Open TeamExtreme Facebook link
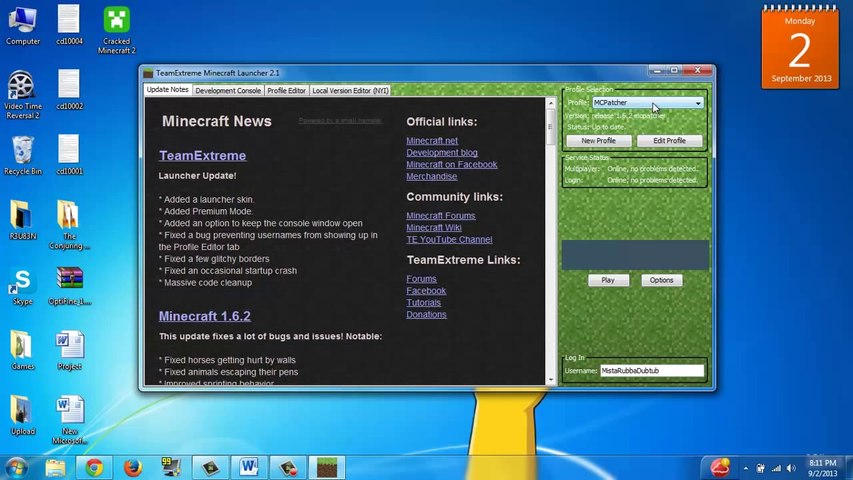 pos(426,291)
